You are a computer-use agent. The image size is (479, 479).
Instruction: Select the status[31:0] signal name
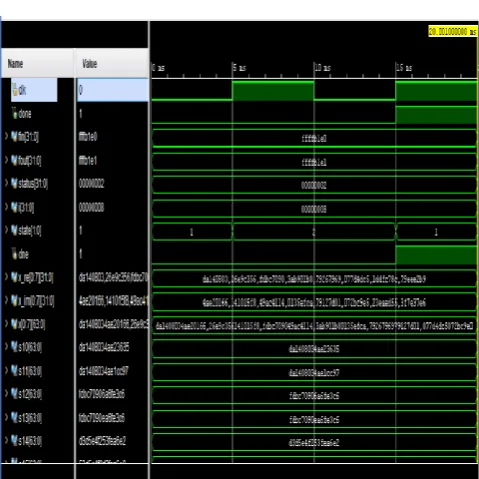[33, 184]
